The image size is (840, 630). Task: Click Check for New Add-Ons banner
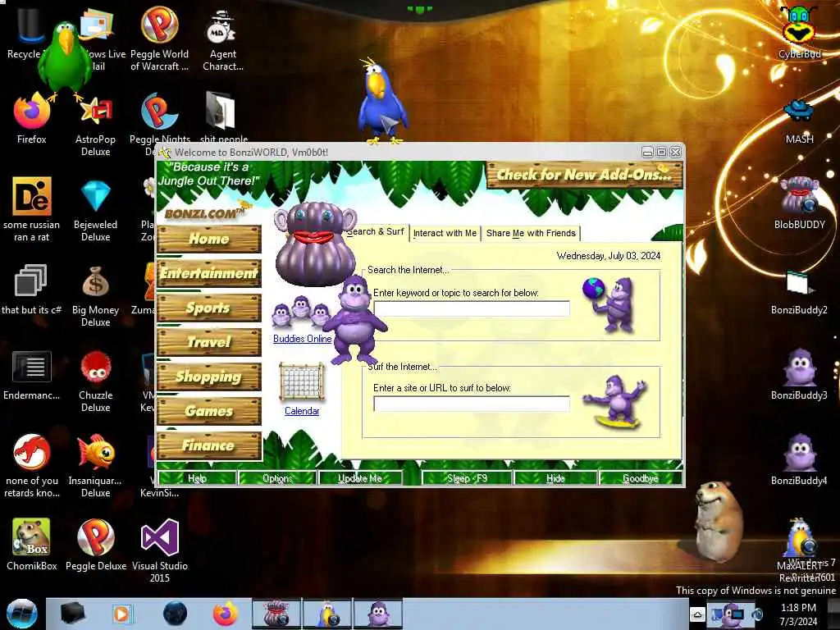[584, 175]
